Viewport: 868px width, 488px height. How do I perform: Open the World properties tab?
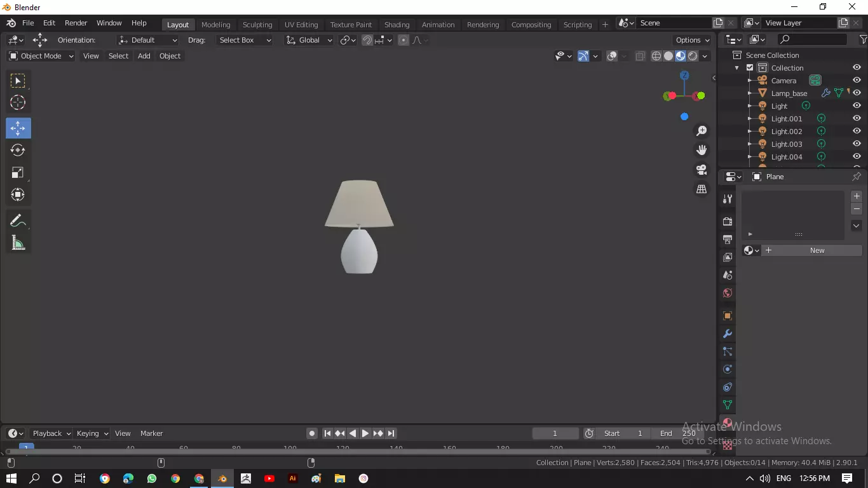click(728, 293)
